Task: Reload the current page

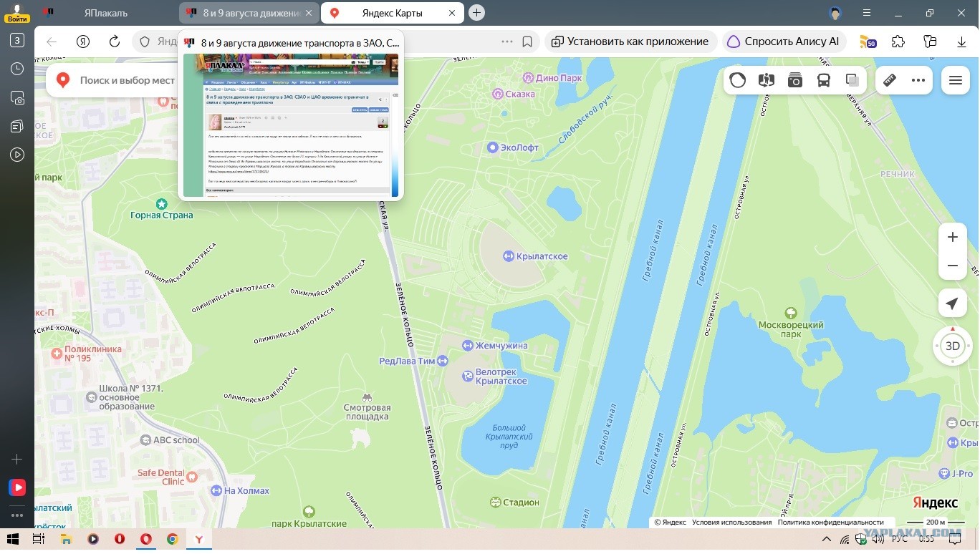Action: coord(115,42)
